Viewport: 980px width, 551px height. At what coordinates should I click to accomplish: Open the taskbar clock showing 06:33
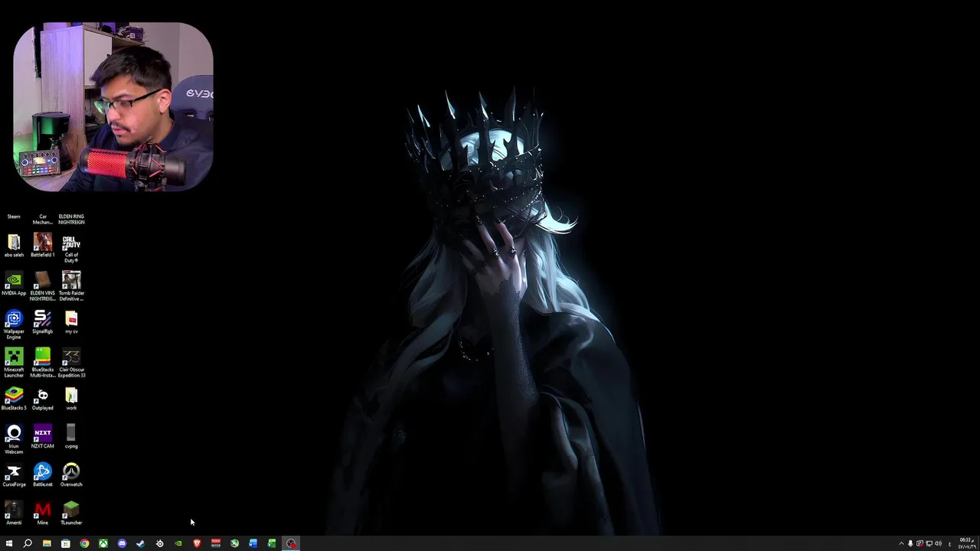click(965, 543)
